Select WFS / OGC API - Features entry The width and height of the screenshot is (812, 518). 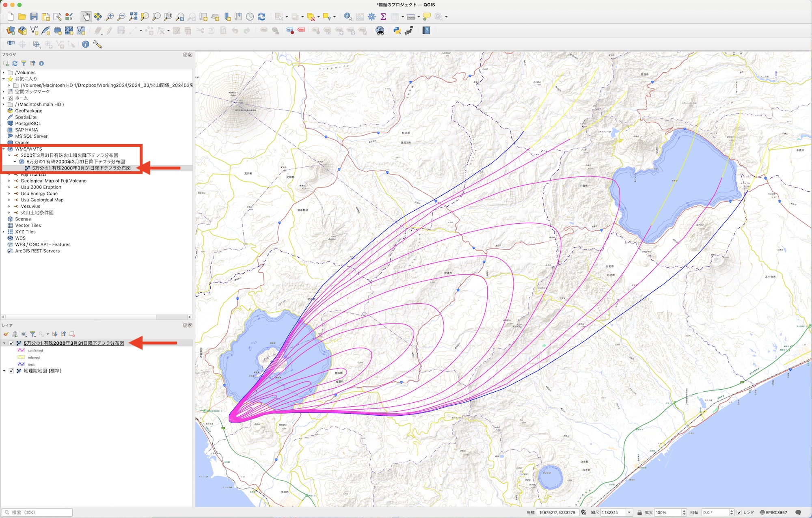point(43,244)
